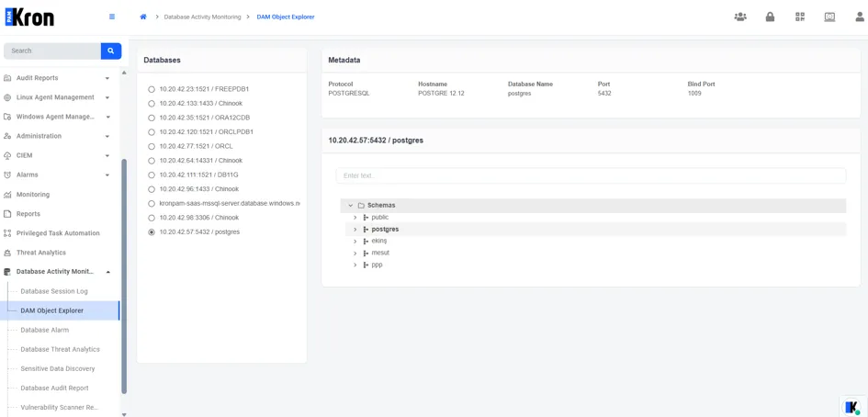This screenshot has width=868, height=417.
Task: Click the Audit Reports sidebar icon
Action: [7, 78]
